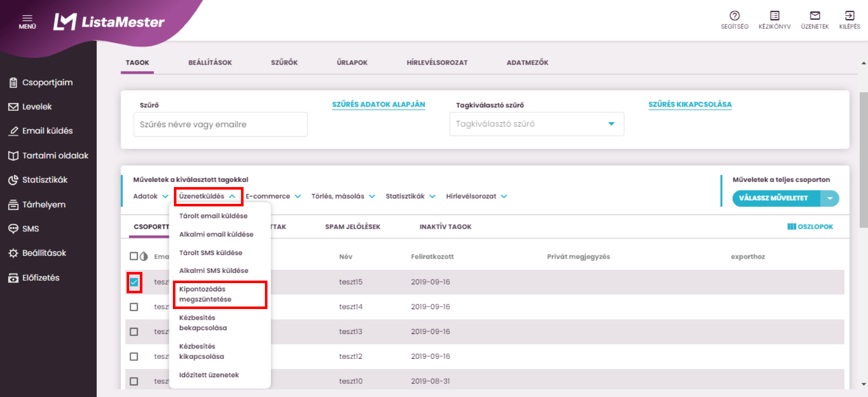This screenshot has width=868, height=397.
Task: Open the arrow beside VÁLASSZ MŰVELETET
Action: tap(830, 198)
